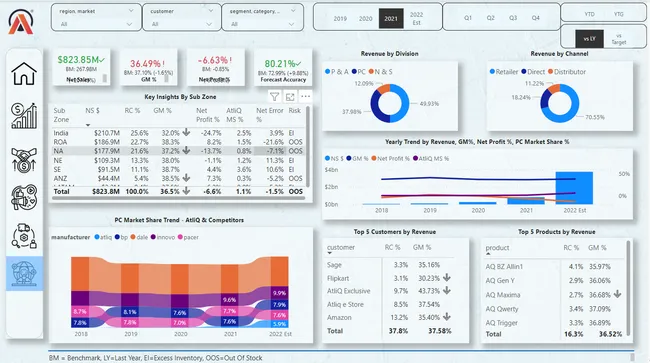
Task: Click the atliq manufacturer legend swatch
Action: [97, 237]
